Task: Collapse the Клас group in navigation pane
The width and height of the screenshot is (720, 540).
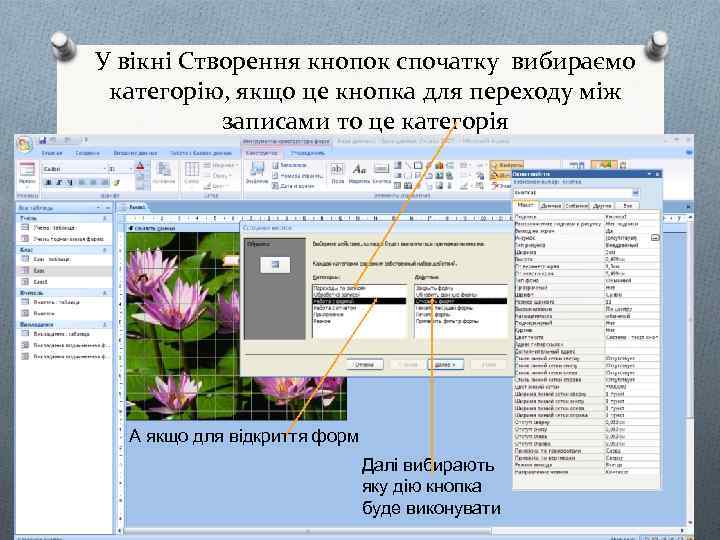Action: [x=105, y=250]
